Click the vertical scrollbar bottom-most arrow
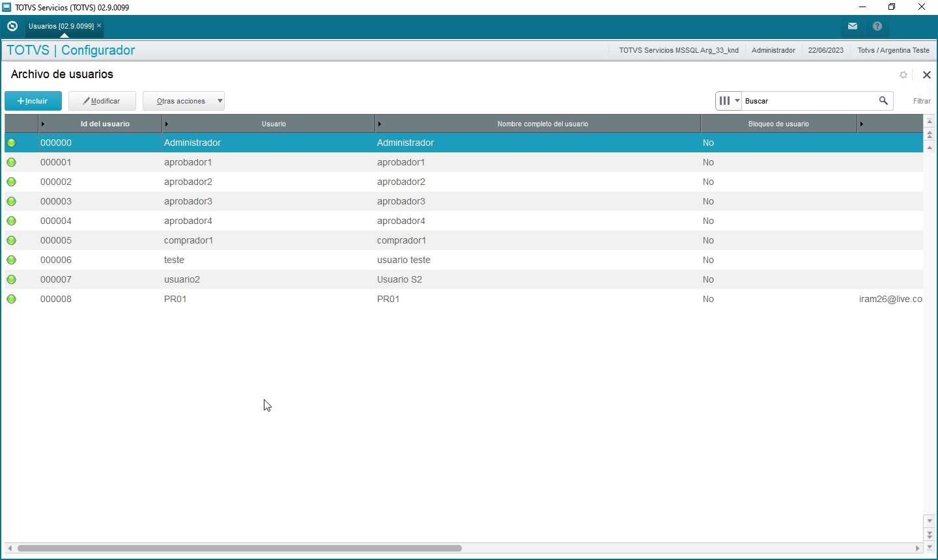 click(x=930, y=547)
